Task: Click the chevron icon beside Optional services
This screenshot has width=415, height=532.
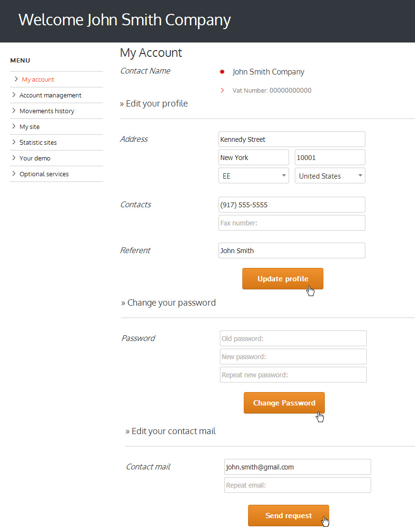Action: (14, 173)
